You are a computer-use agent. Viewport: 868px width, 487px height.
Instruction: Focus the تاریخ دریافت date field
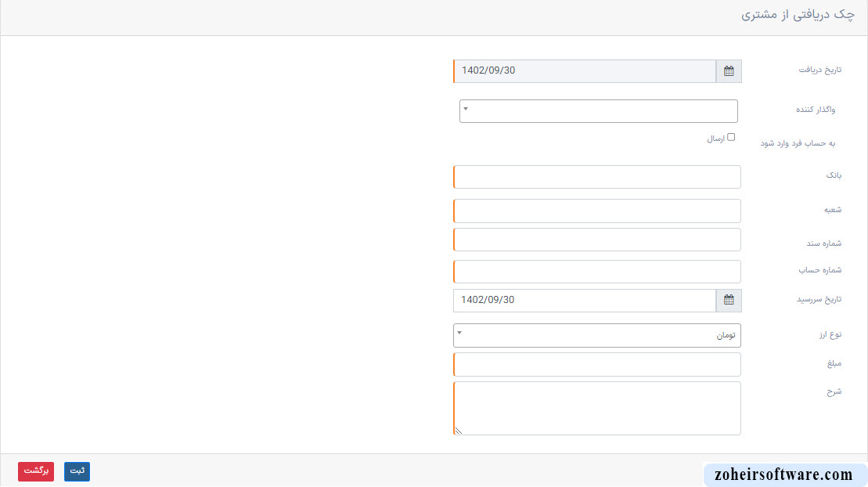585,71
